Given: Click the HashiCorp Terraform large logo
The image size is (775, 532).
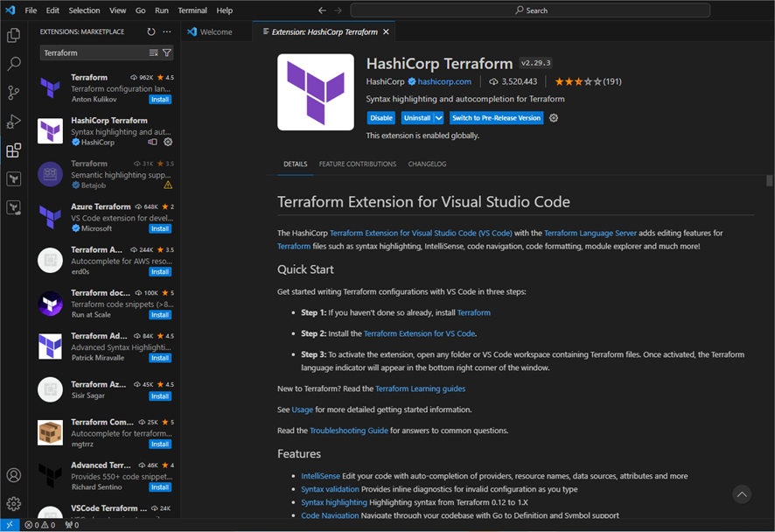Looking at the screenshot, I should (x=316, y=92).
